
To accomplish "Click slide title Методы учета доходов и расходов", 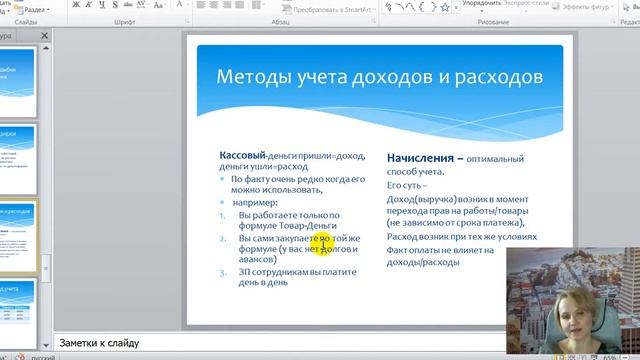I will click(380, 77).
